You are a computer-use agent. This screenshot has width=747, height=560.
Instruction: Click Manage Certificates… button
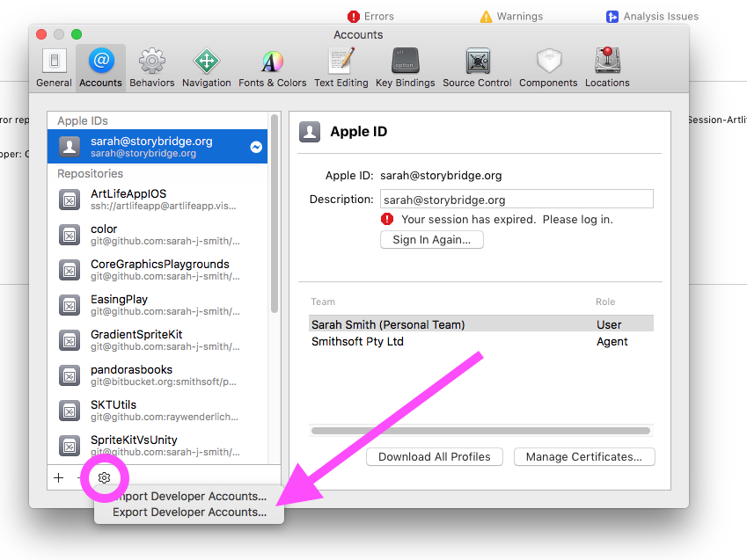tap(584, 456)
